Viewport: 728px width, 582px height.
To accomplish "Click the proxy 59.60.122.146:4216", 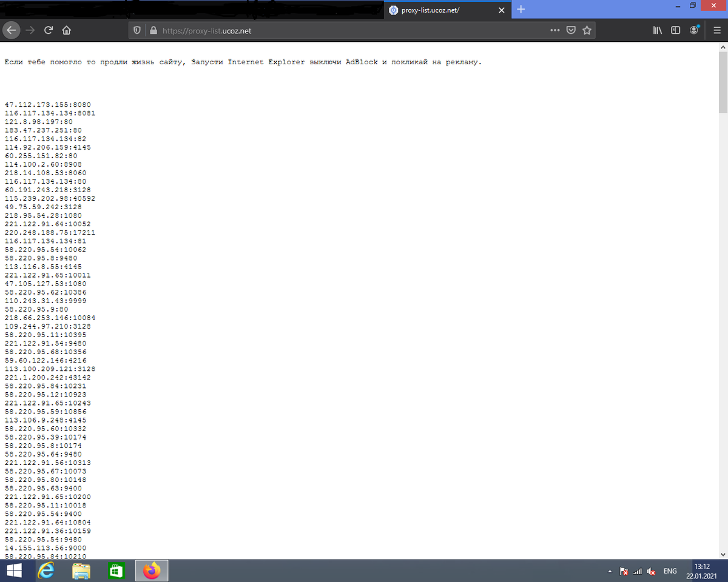I will click(x=45, y=360).
